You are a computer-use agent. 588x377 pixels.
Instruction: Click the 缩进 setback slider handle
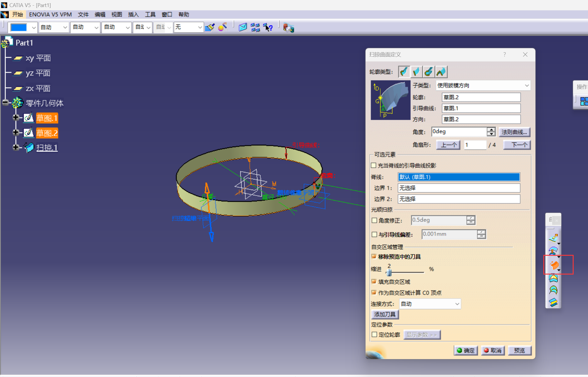coord(389,273)
